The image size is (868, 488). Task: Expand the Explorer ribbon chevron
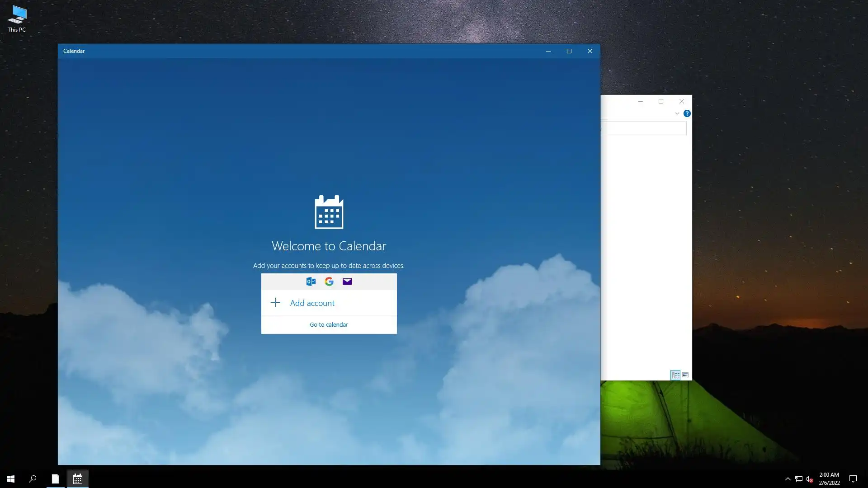click(x=677, y=113)
